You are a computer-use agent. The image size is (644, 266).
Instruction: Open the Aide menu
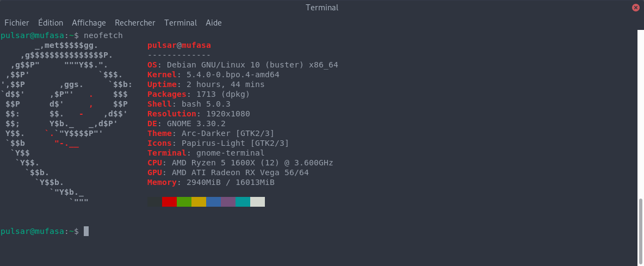pos(214,23)
